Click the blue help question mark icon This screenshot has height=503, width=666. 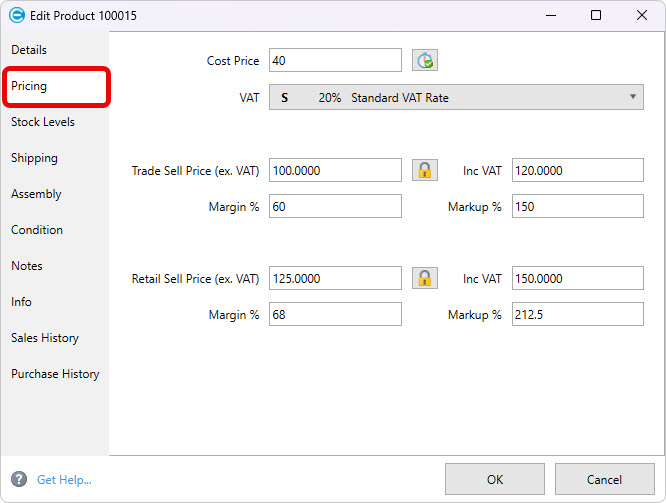click(x=18, y=479)
